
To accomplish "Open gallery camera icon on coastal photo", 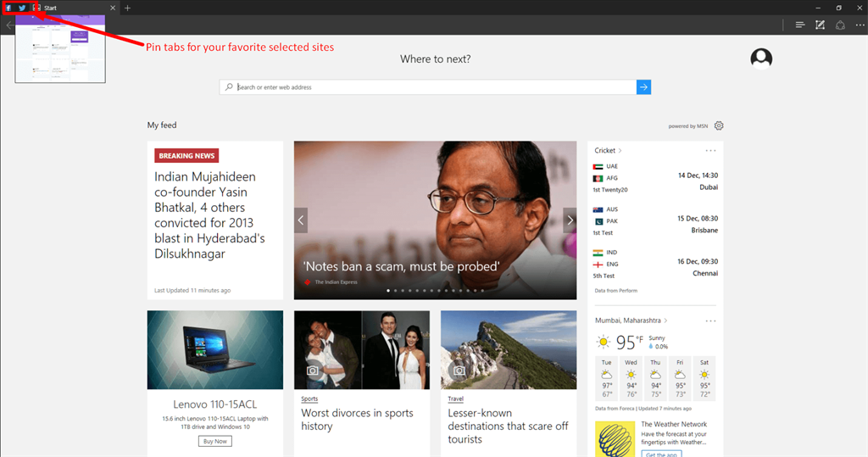I will pos(459,371).
